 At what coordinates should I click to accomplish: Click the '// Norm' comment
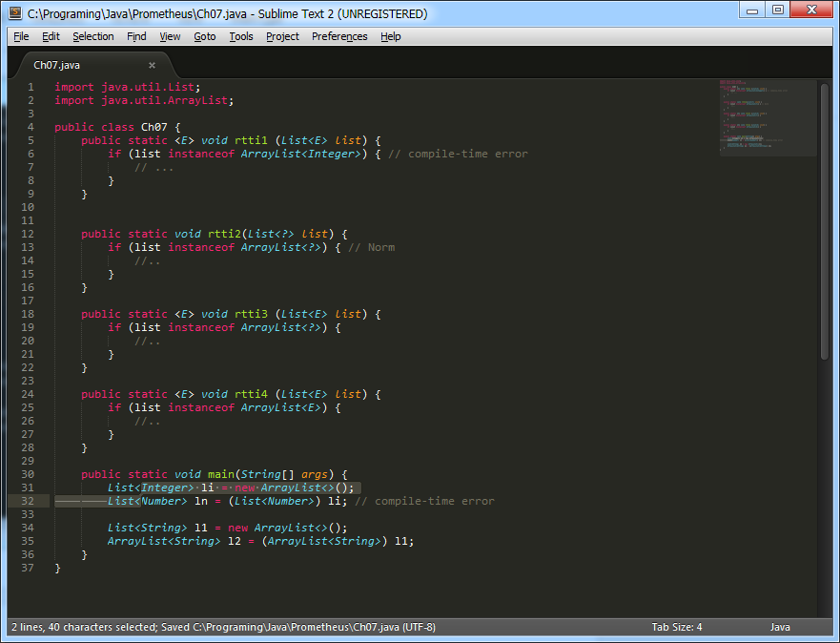371,247
